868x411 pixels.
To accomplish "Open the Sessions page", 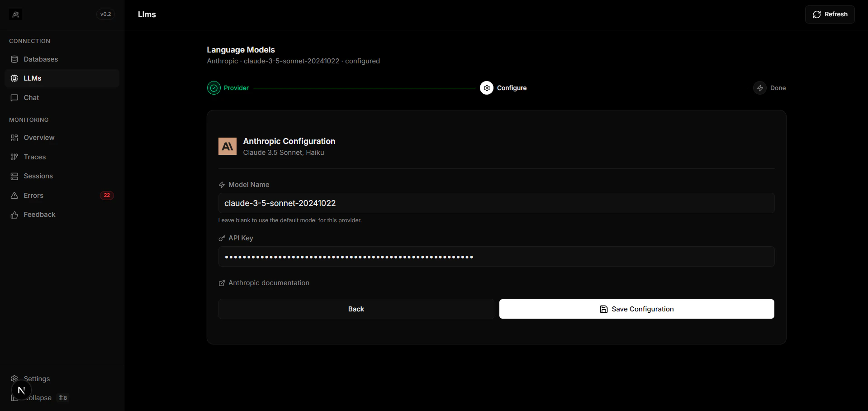I will (62, 176).
